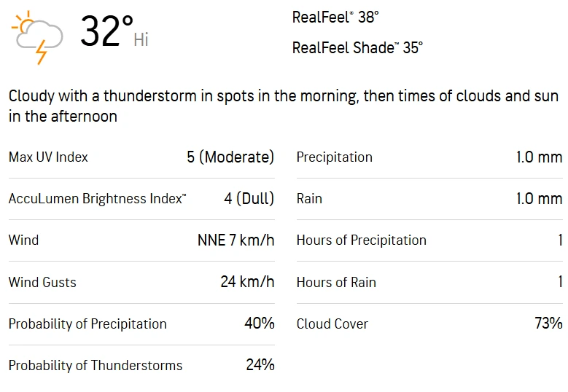This screenshot has height=392, width=568.
Task: Click the thunderstorm cloud weather icon
Action: 38,37
